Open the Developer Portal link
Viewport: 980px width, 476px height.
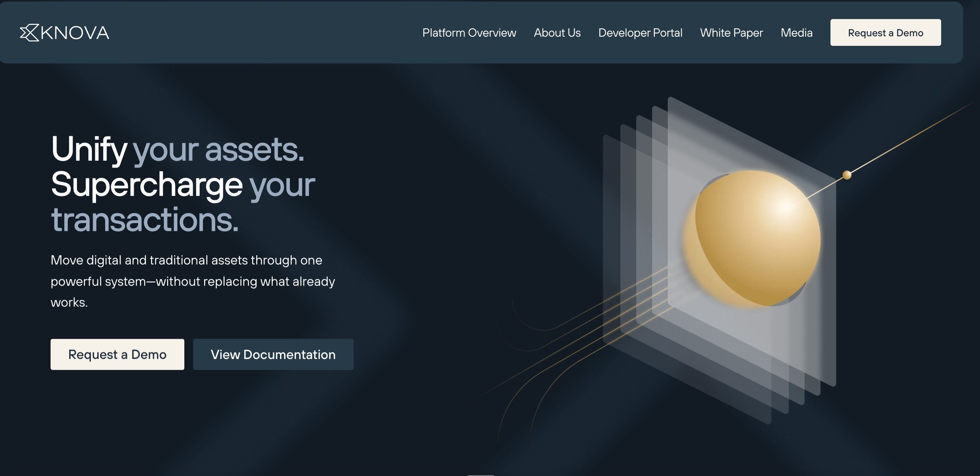click(x=640, y=33)
